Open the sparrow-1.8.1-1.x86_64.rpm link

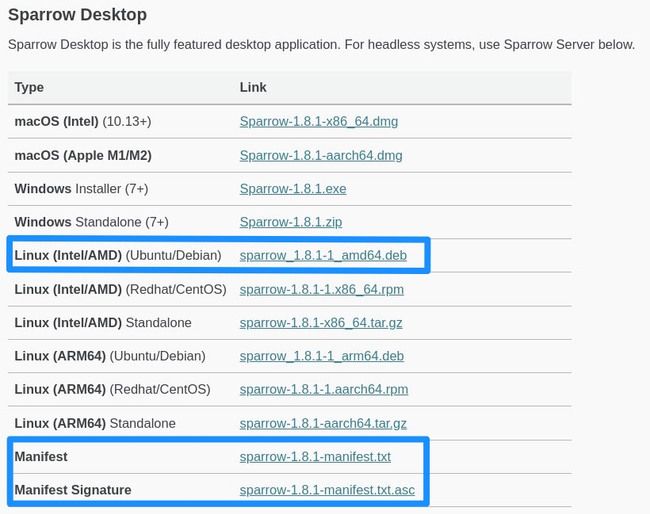pyautogui.click(x=321, y=289)
